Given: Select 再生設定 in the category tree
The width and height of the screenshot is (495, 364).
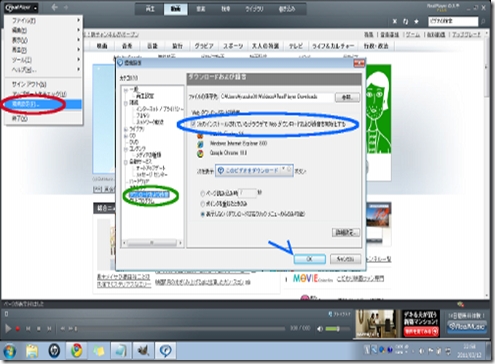Looking at the screenshot, I should pyautogui.click(x=145, y=96).
